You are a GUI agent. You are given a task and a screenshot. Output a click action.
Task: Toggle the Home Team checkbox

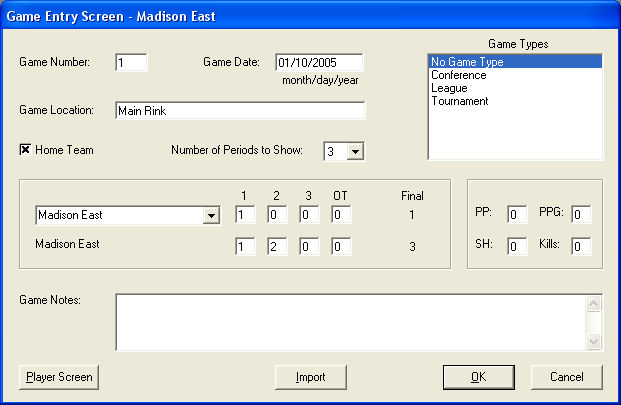point(26,150)
